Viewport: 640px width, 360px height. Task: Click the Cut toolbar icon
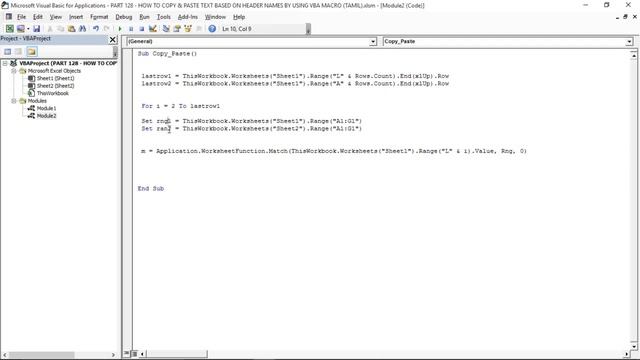[x=50, y=29]
